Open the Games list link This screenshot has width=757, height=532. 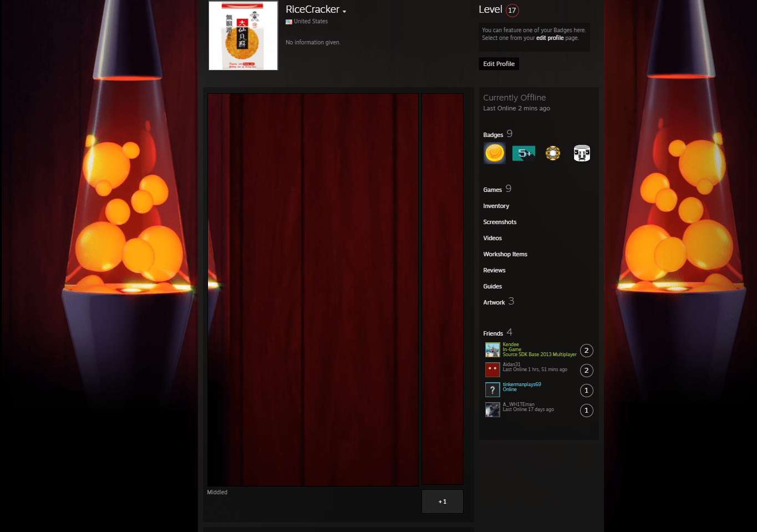coord(492,190)
